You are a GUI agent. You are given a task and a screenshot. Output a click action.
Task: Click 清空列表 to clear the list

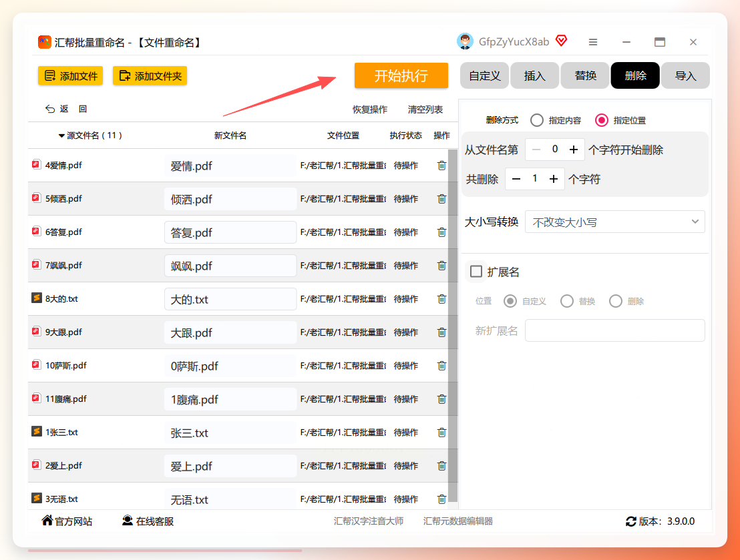pyautogui.click(x=425, y=109)
